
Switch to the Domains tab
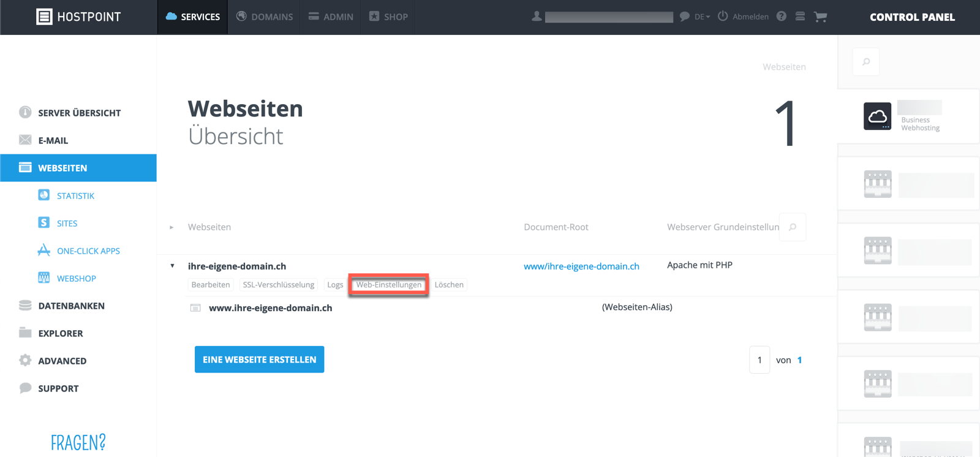click(x=265, y=17)
